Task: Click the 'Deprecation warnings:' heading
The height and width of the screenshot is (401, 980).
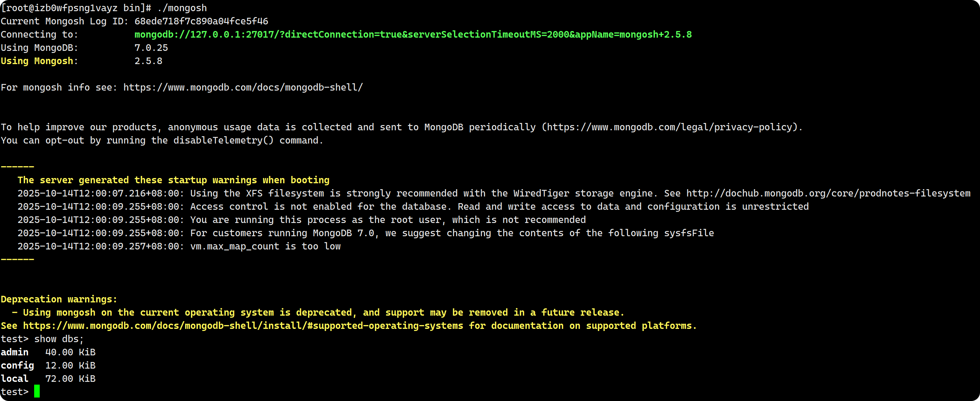Action: click(59, 299)
